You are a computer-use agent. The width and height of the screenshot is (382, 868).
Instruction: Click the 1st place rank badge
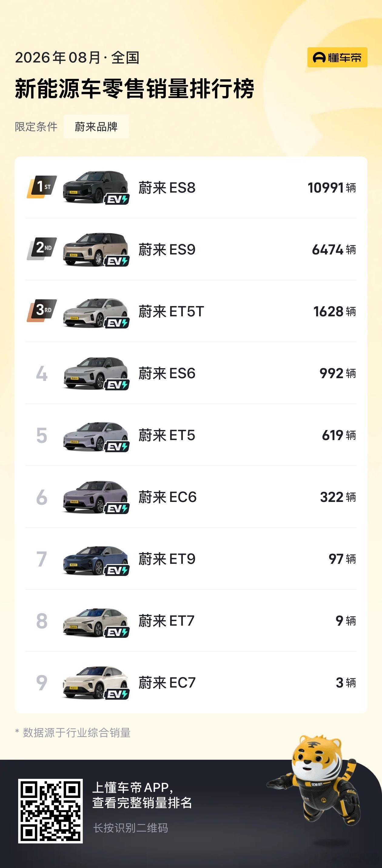pyautogui.click(x=42, y=187)
